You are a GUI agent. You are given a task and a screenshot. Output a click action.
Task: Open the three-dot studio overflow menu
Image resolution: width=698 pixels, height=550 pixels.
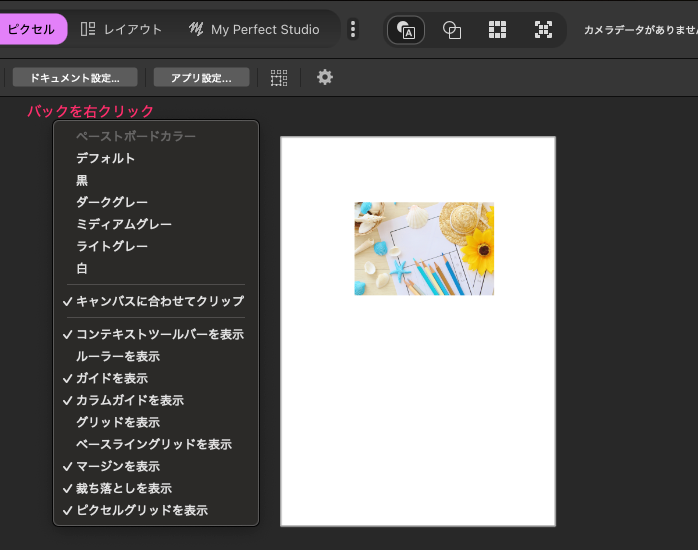[352, 29]
